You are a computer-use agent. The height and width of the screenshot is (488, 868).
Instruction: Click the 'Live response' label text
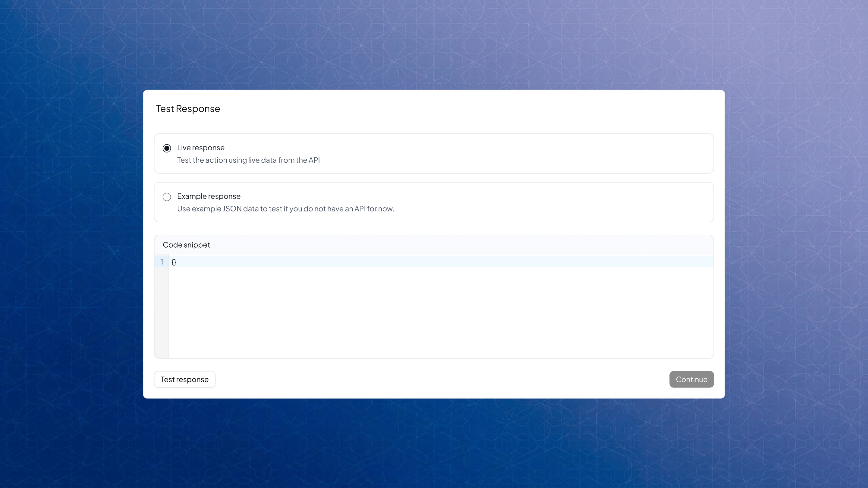pyautogui.click(x=201, y=148)
